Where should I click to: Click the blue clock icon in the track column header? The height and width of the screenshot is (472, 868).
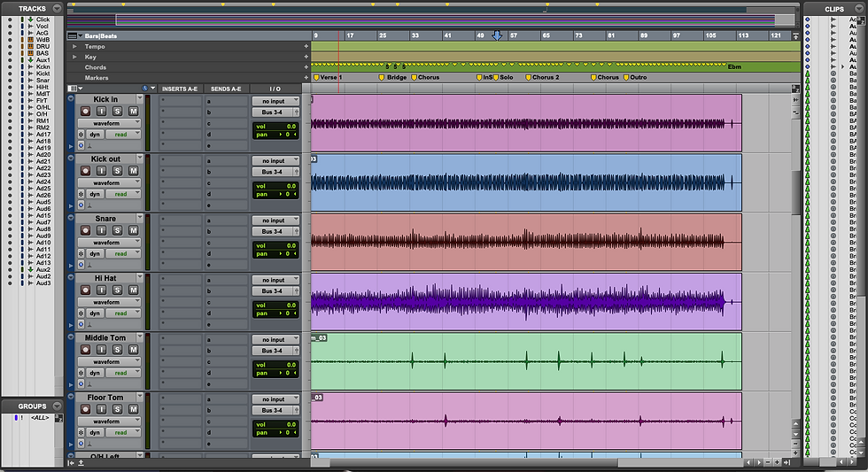pyautogui.click(x=145, y=89)
